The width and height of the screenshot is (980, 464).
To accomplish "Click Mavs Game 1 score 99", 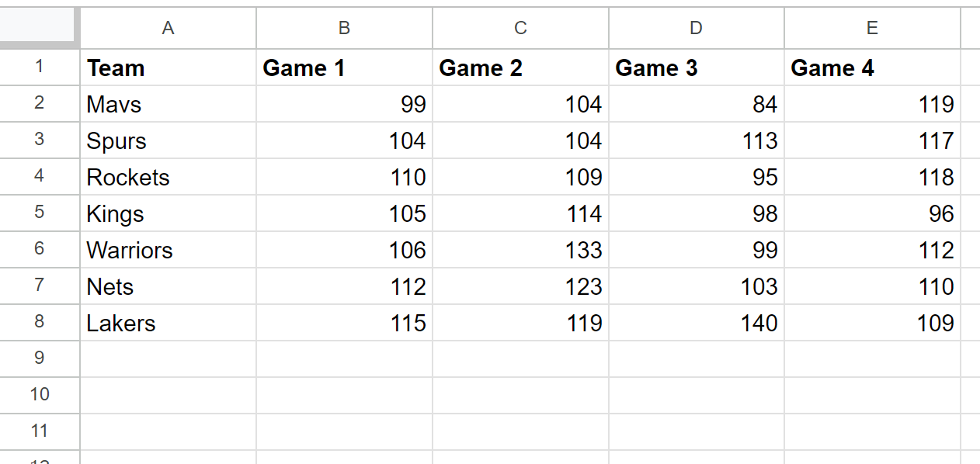I will tap(344, 104).
